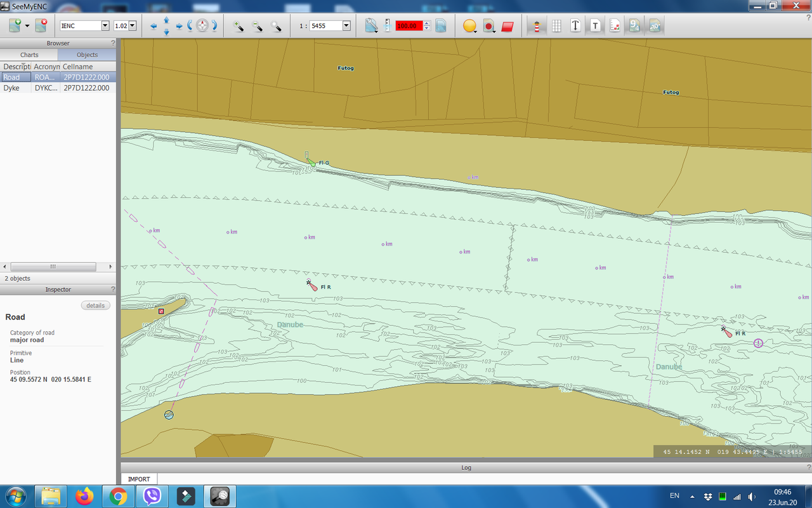Select the Road object row
The image size is (812, 508).
point(58,77)
